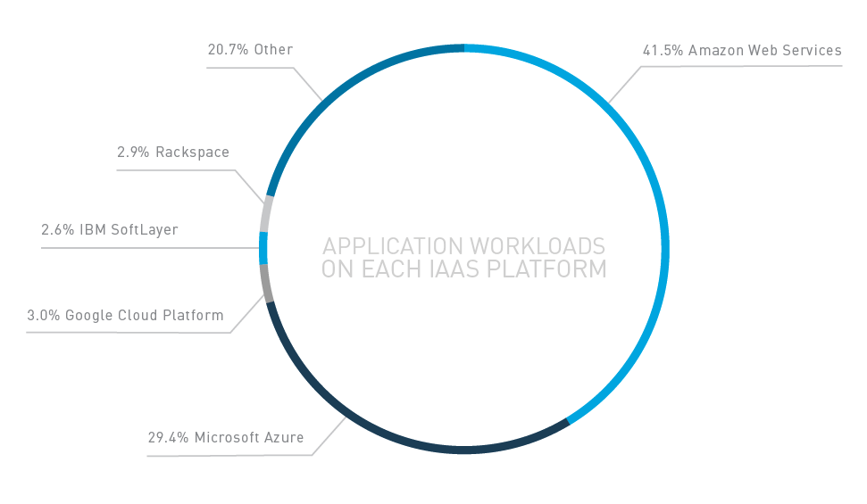
Task: Select the dark gray Google Cloud Platform segment
Action: click(x=266, y=284)
